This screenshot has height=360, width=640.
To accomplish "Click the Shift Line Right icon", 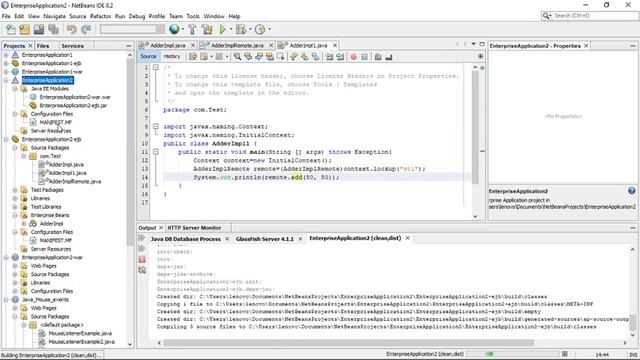I will (340, 57).
